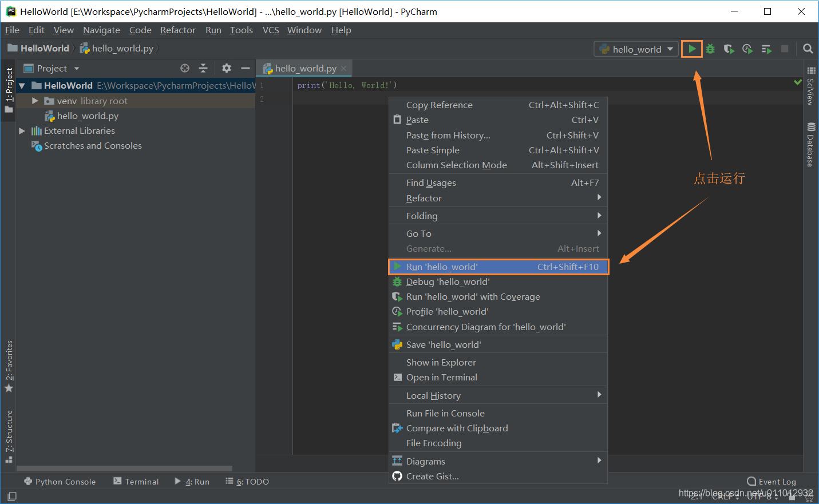Expand the venv folder
Screen dimensions: 819x504
click(35, 101)
